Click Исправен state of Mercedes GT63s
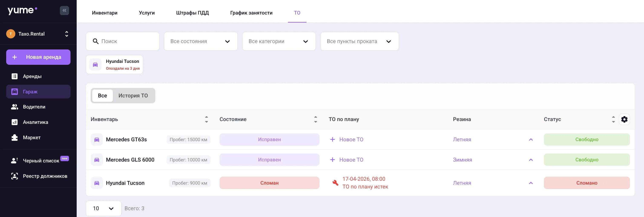 click(x=269, y=140)
